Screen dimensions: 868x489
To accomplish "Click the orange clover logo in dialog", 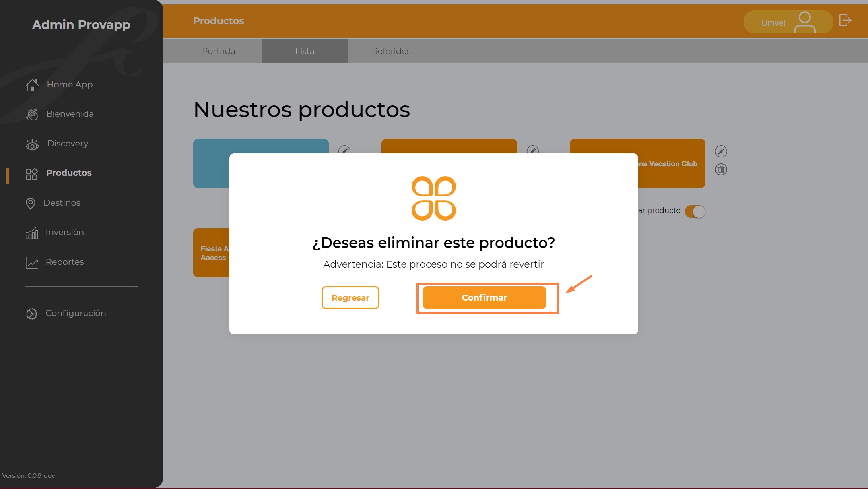I will pos(433,198).
